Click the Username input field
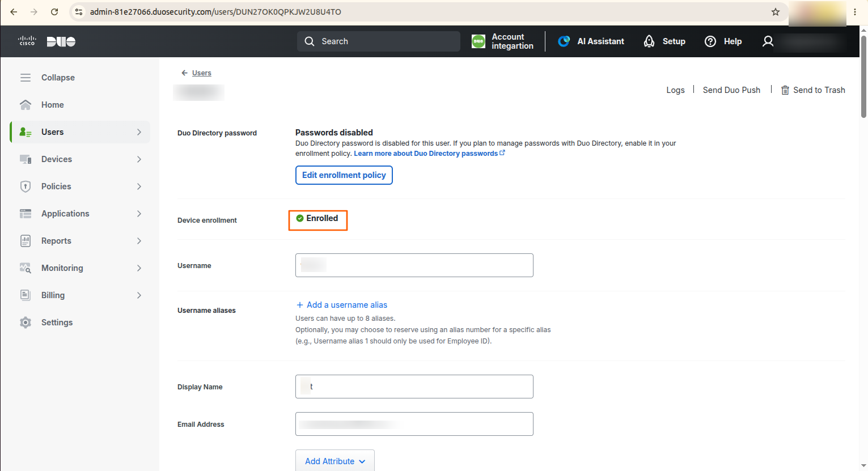 point(414,265)
